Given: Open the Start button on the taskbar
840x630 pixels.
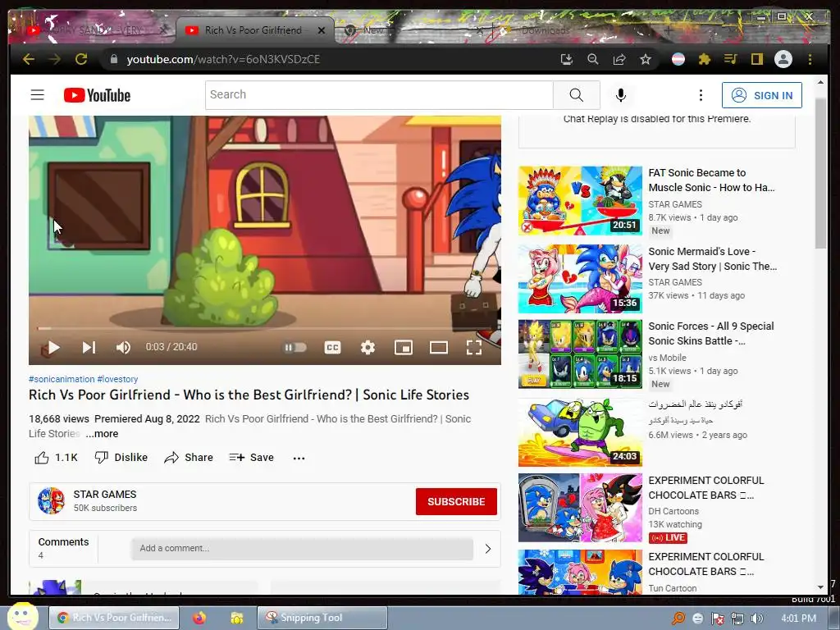Looking at the screenshot, I should click(x=21, y=616).
